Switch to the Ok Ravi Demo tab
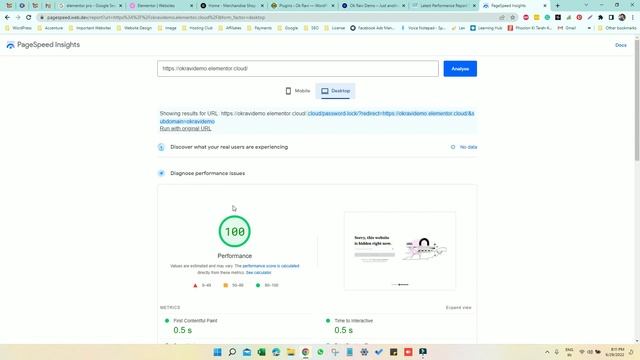The image size is (640, 360). (373, 6)
